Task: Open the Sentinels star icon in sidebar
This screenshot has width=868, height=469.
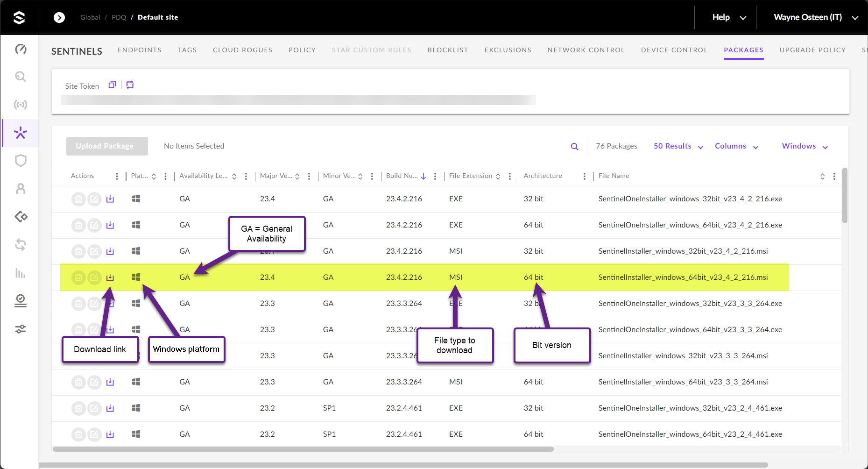Action: 21,133
